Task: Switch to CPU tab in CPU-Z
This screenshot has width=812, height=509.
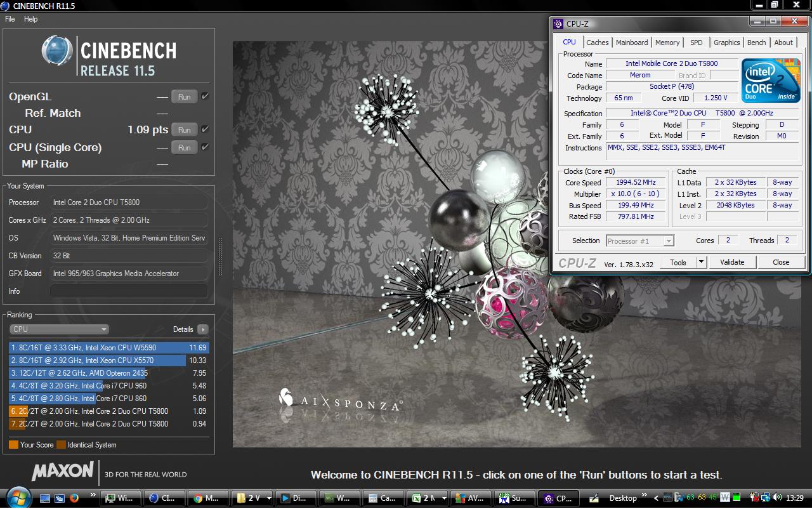Action: [x=570, y=42]
